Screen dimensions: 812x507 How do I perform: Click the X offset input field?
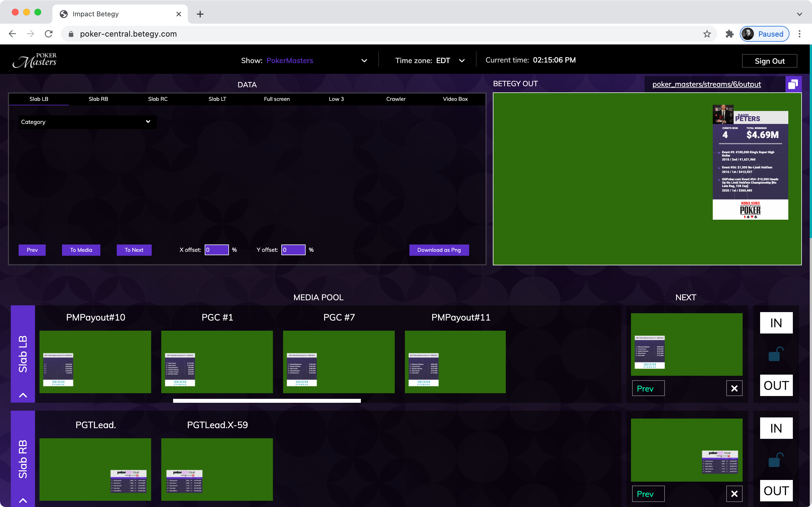coord(217,250)
